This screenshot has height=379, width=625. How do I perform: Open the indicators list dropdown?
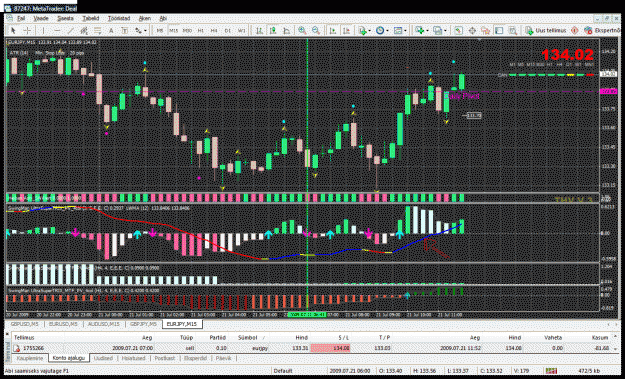click(364, 30)
